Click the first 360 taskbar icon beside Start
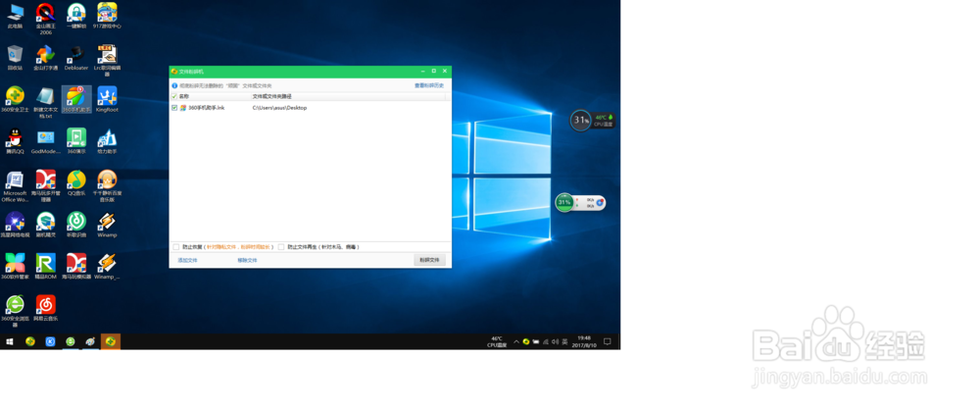Screen dimensions: 980x410 30,341
